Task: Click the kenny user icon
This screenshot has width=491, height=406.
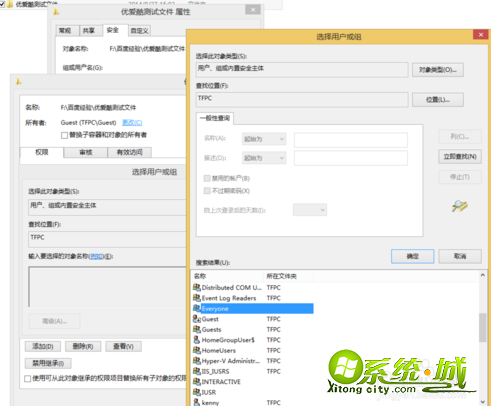Action: pos(197,402)
